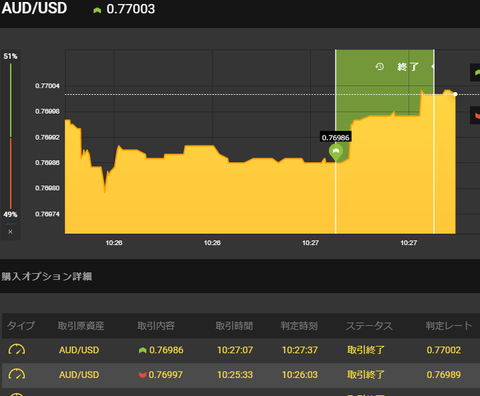The height and width of the screenshot is (396, 480).
Task: Click the trade time 10:25:33
Action: point(235,375)
